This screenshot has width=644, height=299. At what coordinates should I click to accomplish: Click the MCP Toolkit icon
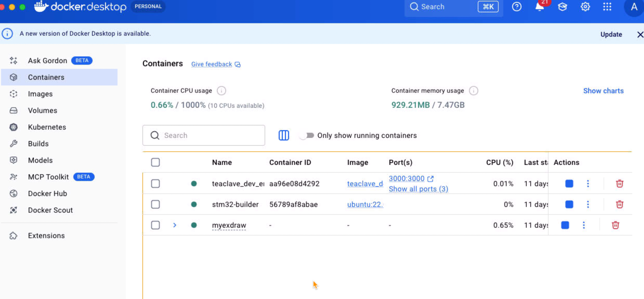pyautogui.click(x=14, y=177)
